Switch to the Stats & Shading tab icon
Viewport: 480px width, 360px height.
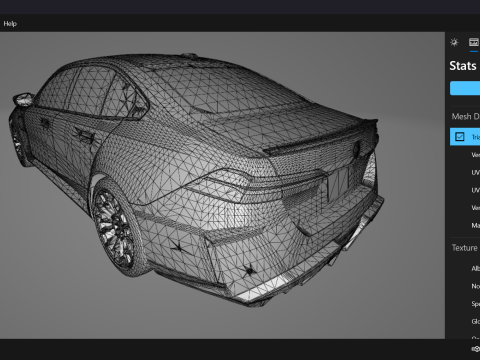click(474, 42)
